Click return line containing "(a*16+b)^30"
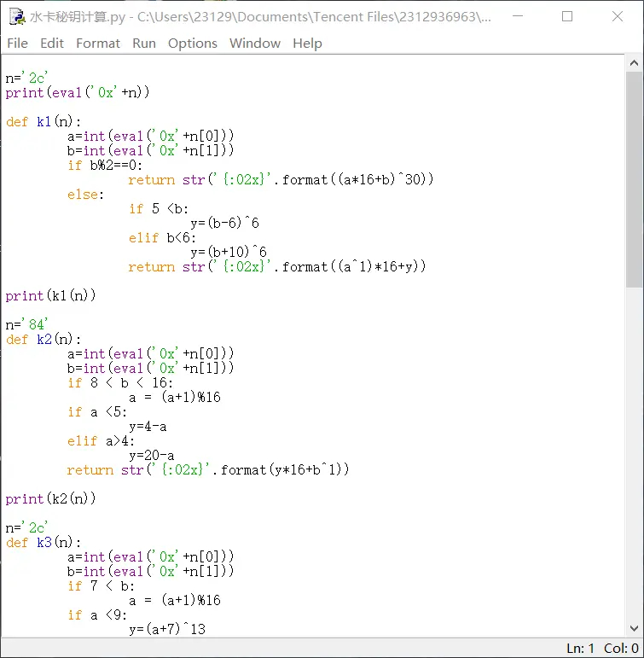 [x=281, y=179]
